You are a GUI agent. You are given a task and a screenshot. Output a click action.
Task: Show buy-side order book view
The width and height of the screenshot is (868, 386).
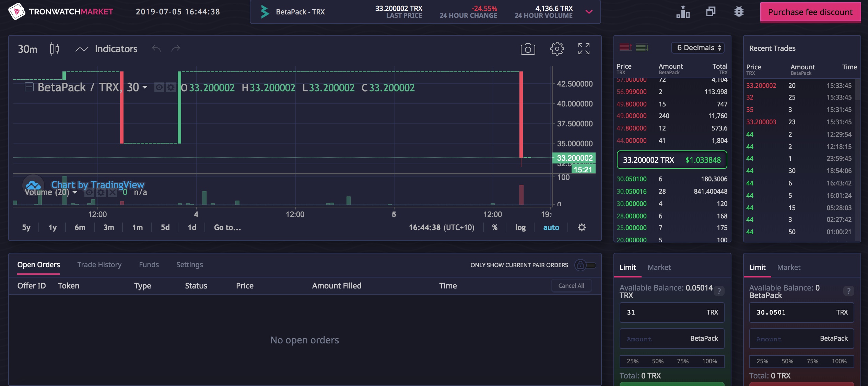point(642,47)
